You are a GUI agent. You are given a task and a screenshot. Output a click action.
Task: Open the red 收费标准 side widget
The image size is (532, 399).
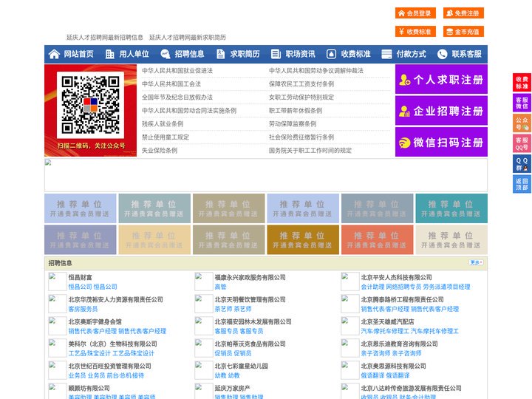click(x=522, y=82)
